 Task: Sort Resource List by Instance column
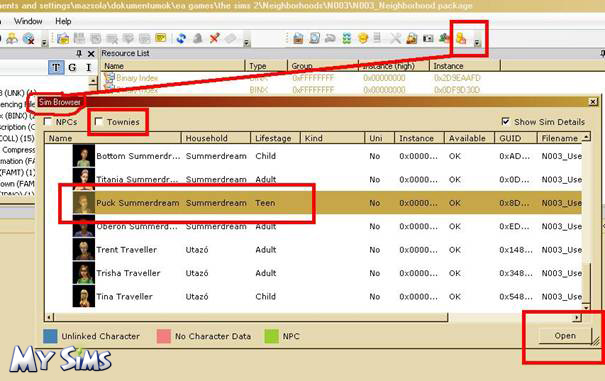tap(465, 66)
